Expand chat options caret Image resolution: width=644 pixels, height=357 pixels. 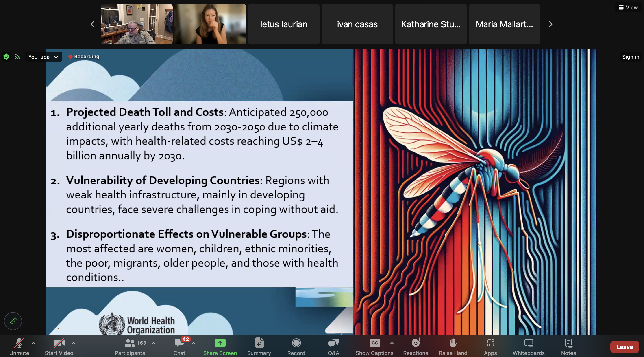pyautogui.click(x=194, y=343)
